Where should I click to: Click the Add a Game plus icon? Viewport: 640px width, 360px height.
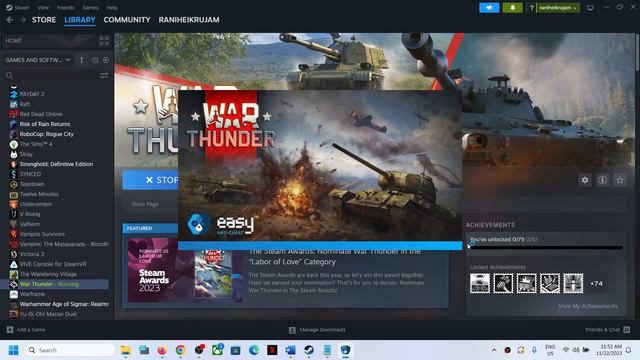10,329
